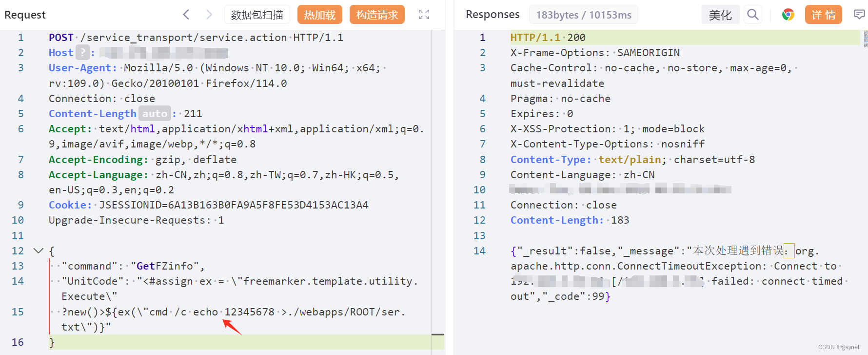Click the HTTP/1.1 200 status line
868x355 pixels.
pos(548,37)
